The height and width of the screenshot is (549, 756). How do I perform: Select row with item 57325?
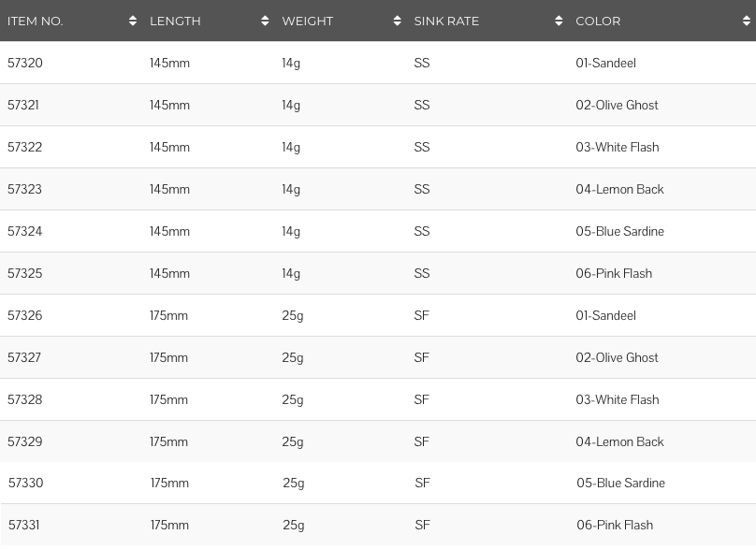(x=378, y=273)
